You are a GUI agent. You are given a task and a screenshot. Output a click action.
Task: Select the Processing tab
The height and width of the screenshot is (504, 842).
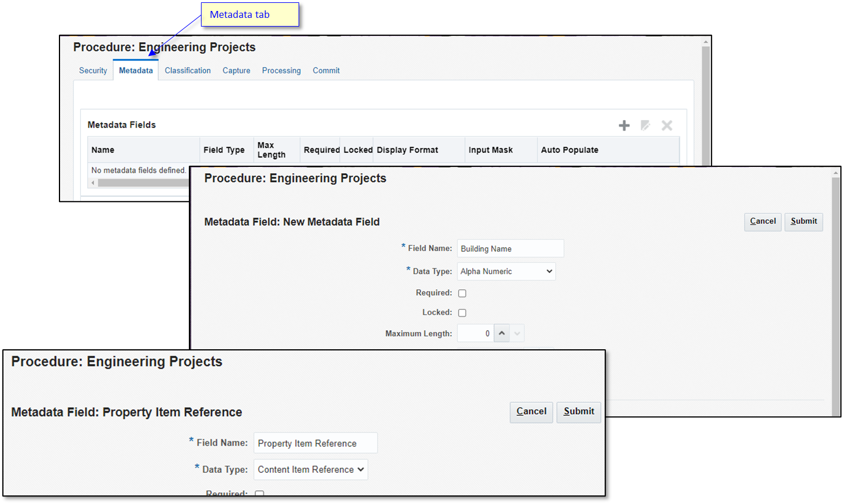[x=281, y=70]
